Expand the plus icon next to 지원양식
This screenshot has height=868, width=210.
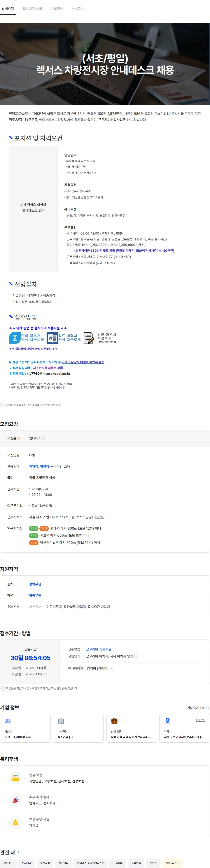click(136, 656)
